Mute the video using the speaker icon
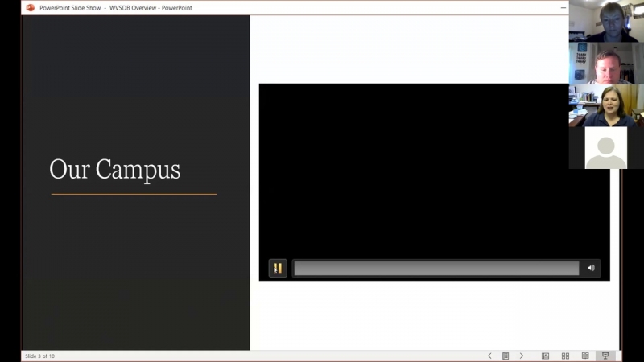The image size is (644, 362). (x=591, y=269)
